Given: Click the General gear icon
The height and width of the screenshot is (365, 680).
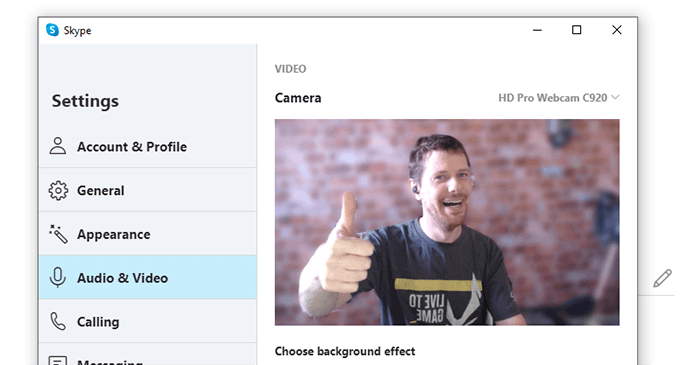Looking at the screenshot, I should [58, 190].
